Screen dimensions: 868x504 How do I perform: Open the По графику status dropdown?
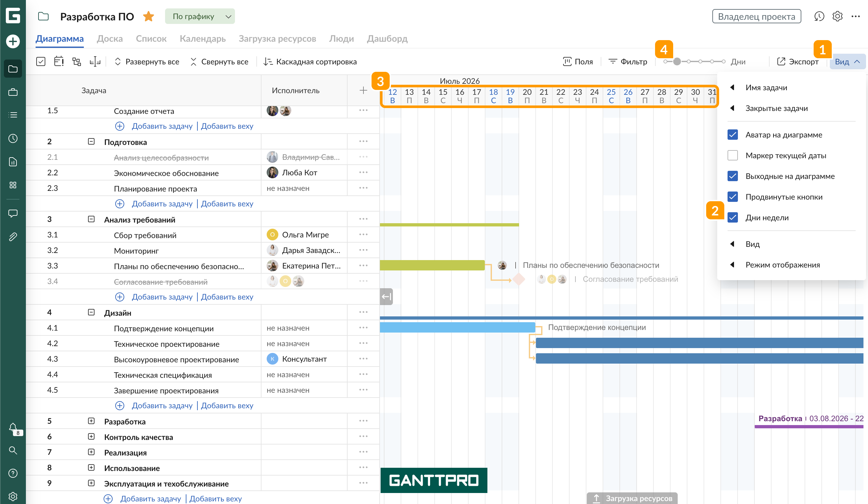click(x=200, y=16)
